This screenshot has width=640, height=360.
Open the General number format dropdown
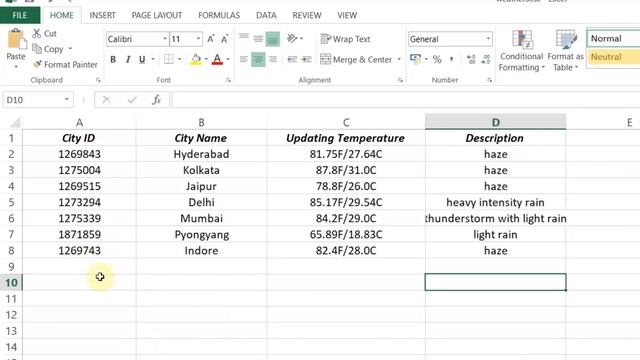pyautogui.click(x=488, y=39)
